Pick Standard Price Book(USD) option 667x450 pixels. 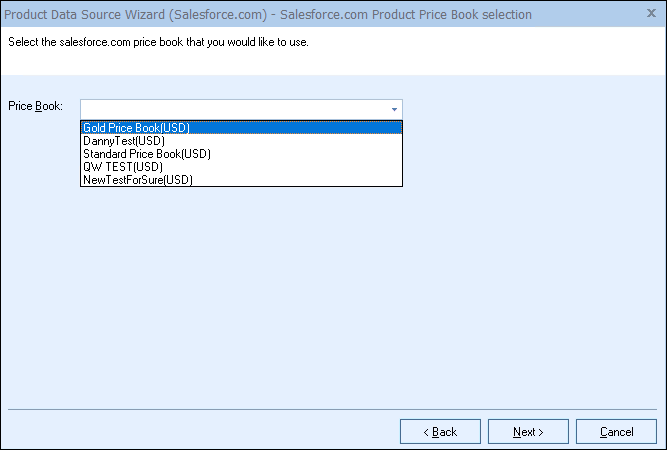[241, 154]
